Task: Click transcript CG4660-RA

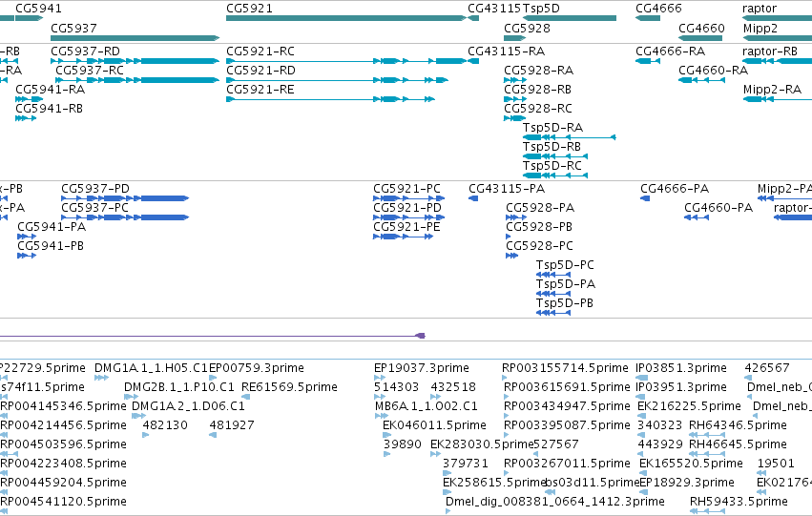Action: point(701,80)
